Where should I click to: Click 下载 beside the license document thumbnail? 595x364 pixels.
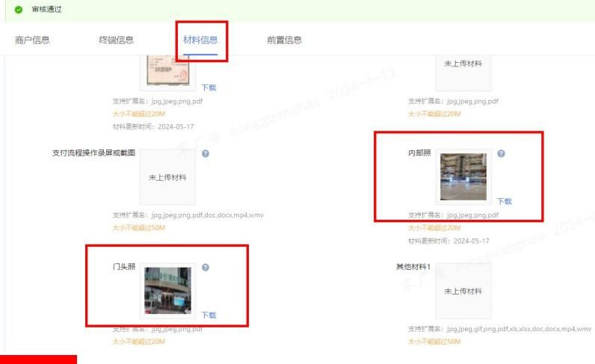pos(209,87)
